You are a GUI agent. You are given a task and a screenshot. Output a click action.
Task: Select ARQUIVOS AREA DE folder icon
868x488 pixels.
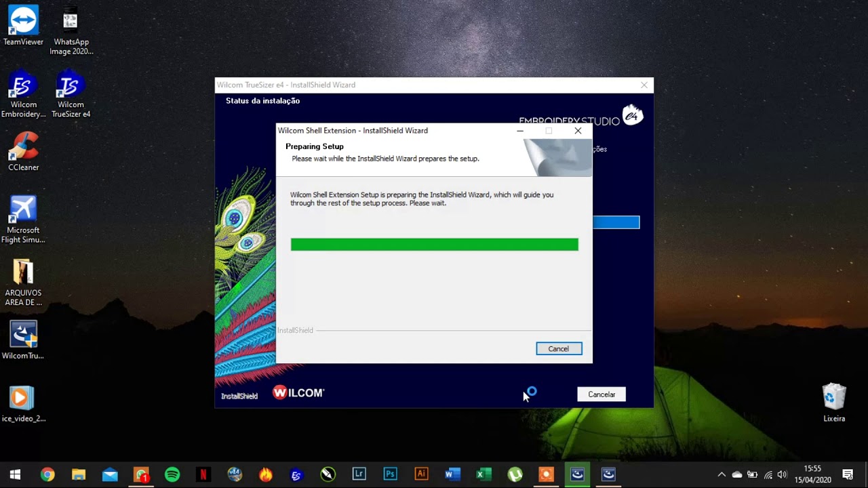coord(23,283)
